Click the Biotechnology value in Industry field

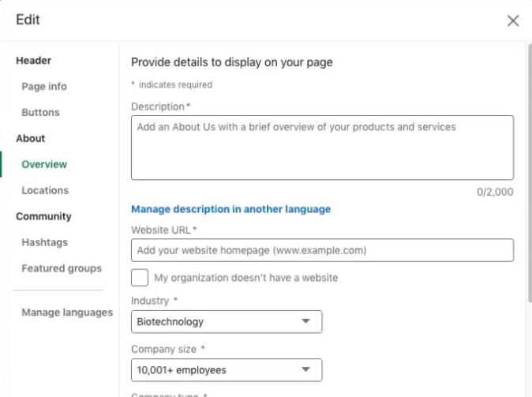coord(170,322)
